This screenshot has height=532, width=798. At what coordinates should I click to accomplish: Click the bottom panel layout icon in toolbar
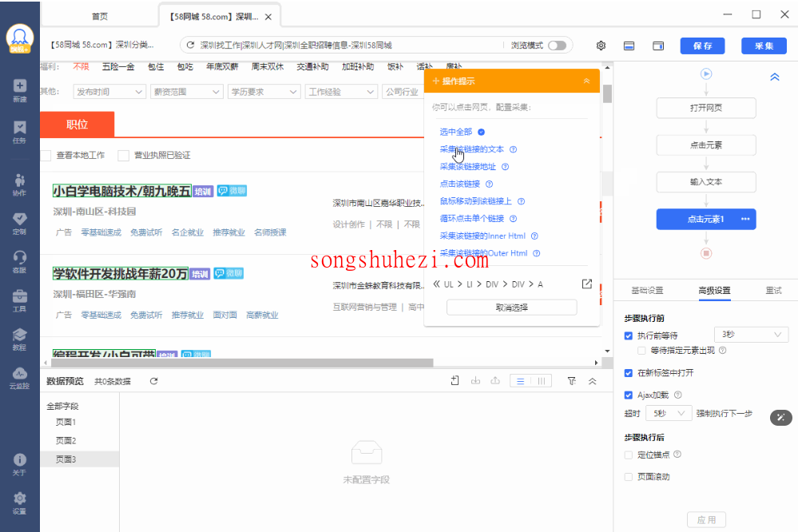click(629, 46)
